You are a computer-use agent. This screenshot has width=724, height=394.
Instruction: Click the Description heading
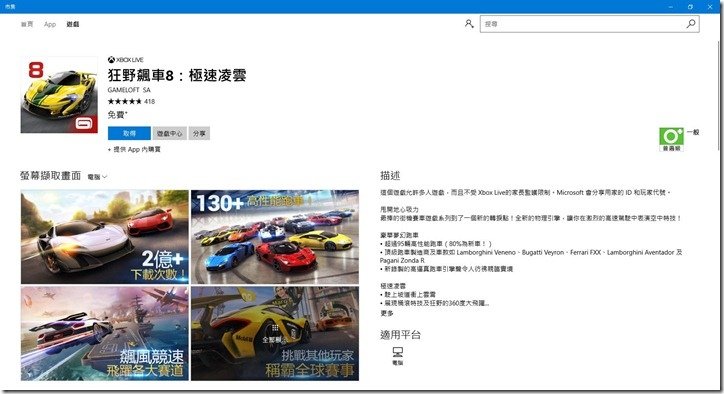(390, 176)
